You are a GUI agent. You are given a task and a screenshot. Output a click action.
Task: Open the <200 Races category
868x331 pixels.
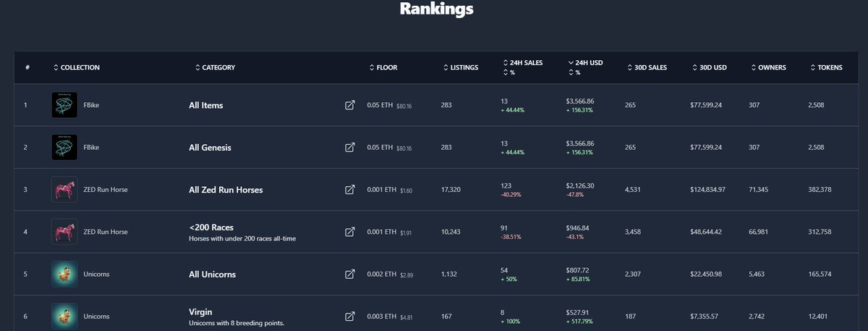coord(211,227)
